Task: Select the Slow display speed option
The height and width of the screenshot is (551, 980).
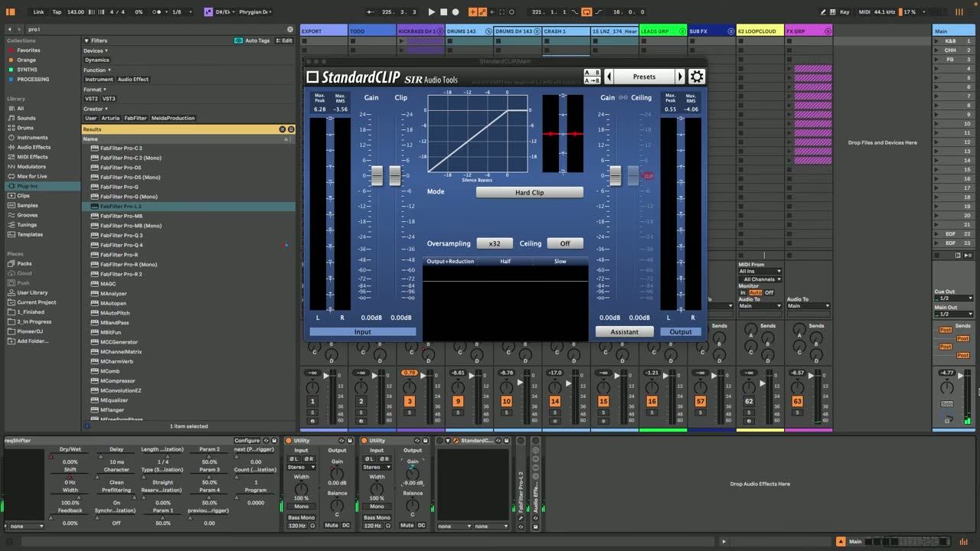Action: pos(560,262)
